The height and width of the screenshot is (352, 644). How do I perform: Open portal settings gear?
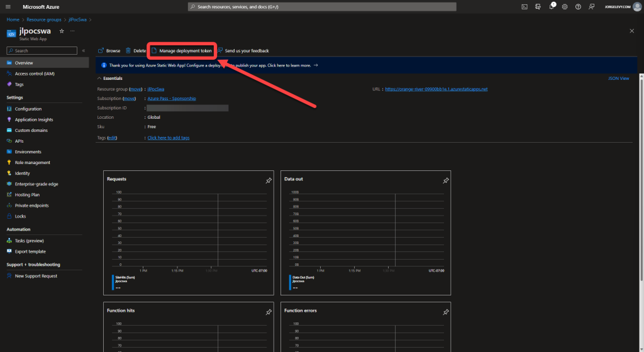click(x=565, y=7)
